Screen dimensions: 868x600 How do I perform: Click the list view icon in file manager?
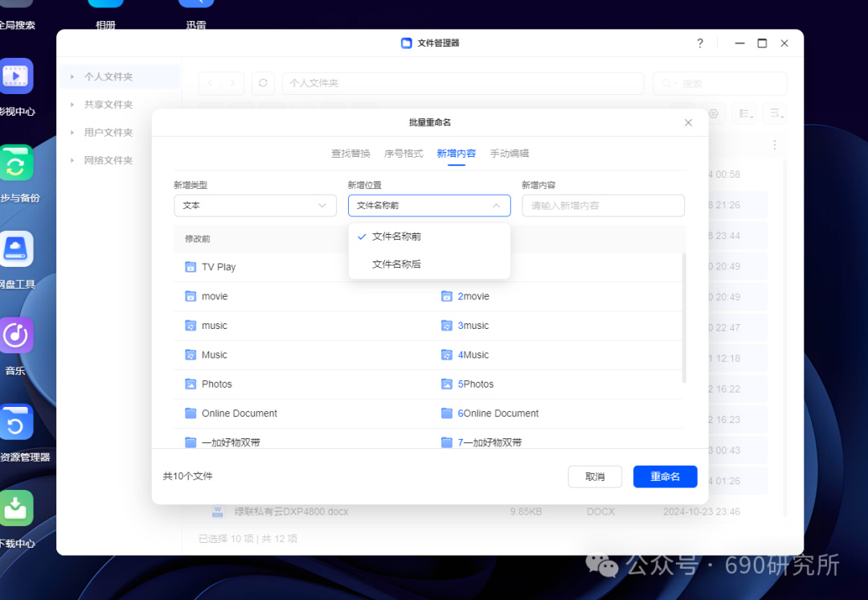click(744, 113)
